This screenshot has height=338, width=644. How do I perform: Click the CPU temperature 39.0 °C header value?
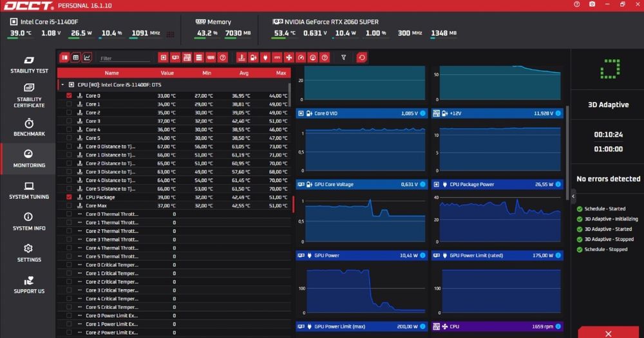tap(21, 33)
